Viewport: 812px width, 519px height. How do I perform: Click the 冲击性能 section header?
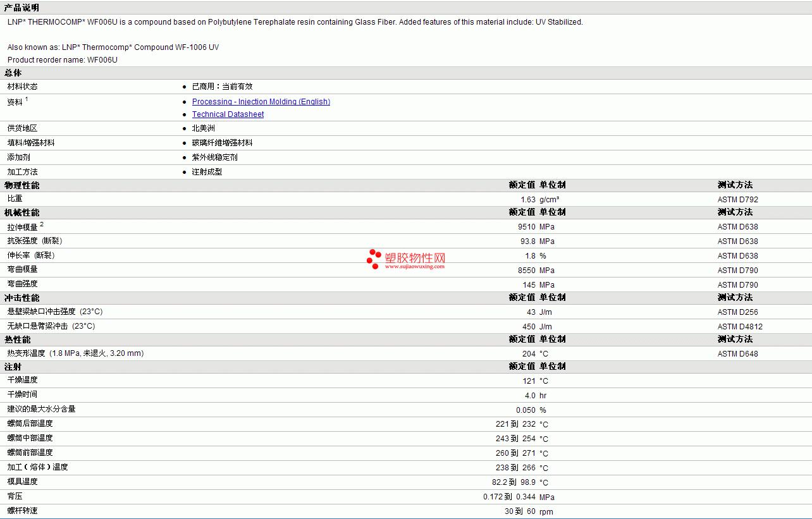coord(22,298)
